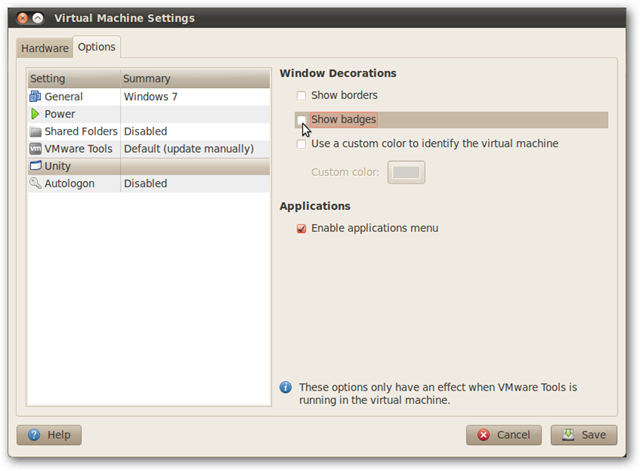The height and width of the screenshot is (471, 640).
Task: Click the 'Windows 7' summary cell
Action: pyautogui.click(x=151, y=97)
